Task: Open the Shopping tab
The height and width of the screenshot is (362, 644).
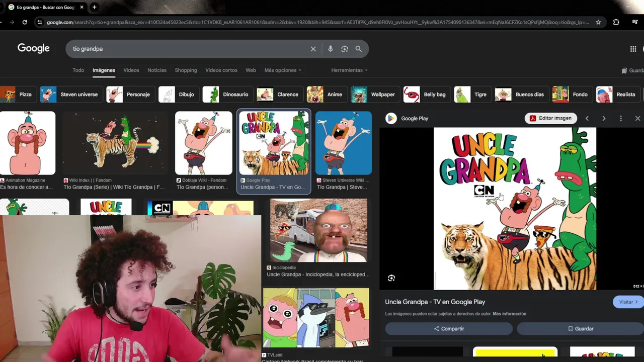Action: pos(186,70)
